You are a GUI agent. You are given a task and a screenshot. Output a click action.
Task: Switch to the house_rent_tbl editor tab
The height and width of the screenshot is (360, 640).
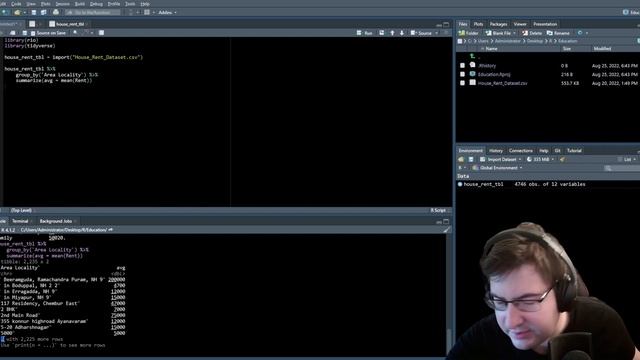coord(67,24)
